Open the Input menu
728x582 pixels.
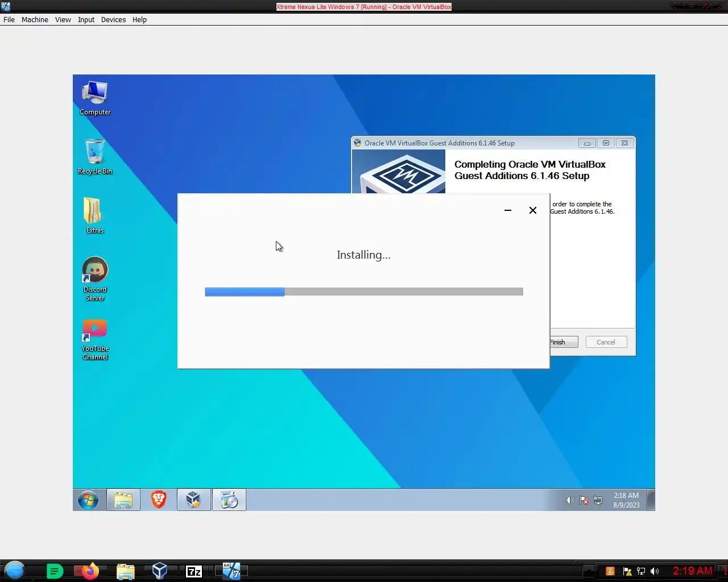86,19
